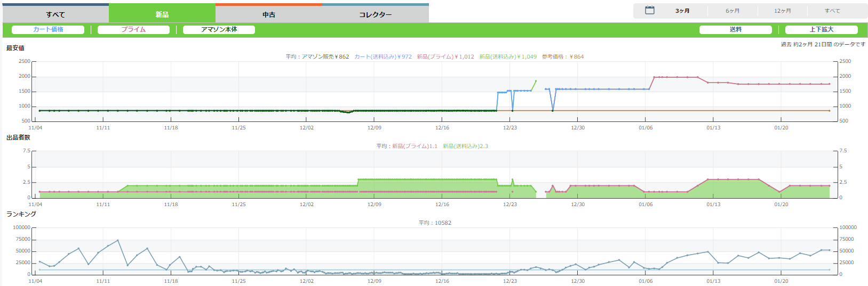Switch to the すべて condition tab
Viewport: 868px width, 286px height.
click(x=55, y=14)
